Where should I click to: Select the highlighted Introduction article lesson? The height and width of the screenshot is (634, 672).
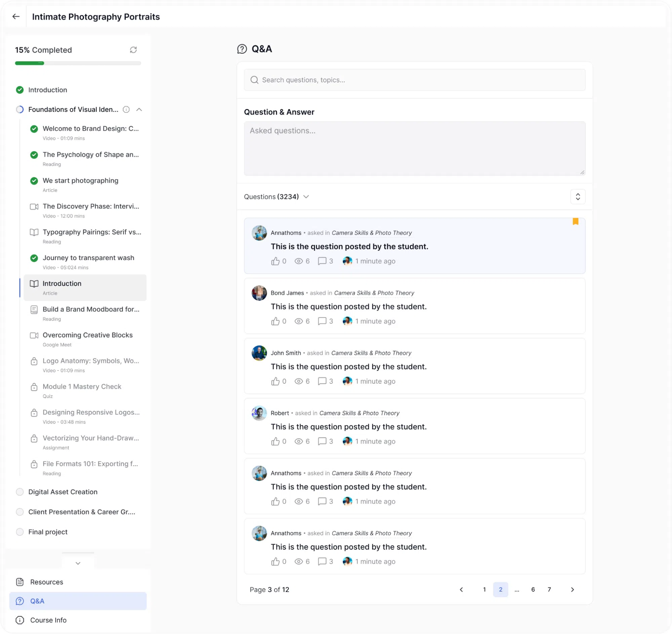point(85,288)
